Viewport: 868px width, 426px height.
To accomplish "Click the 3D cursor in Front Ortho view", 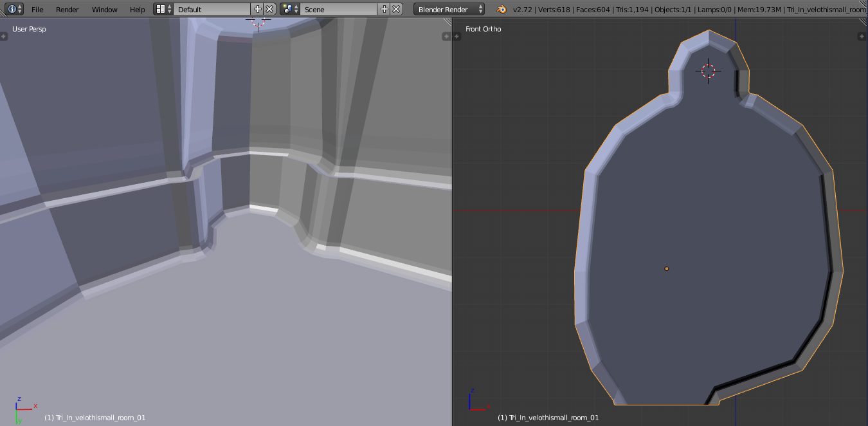I will 708,71.
